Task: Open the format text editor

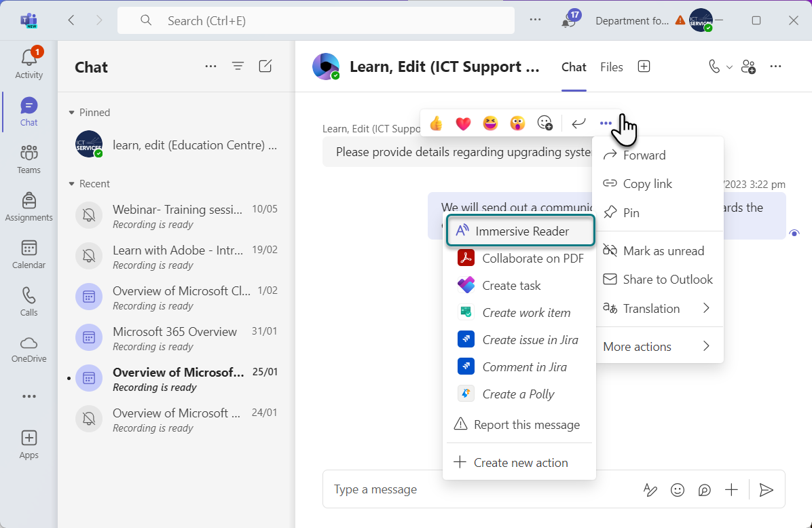Action: click(650, 490)
